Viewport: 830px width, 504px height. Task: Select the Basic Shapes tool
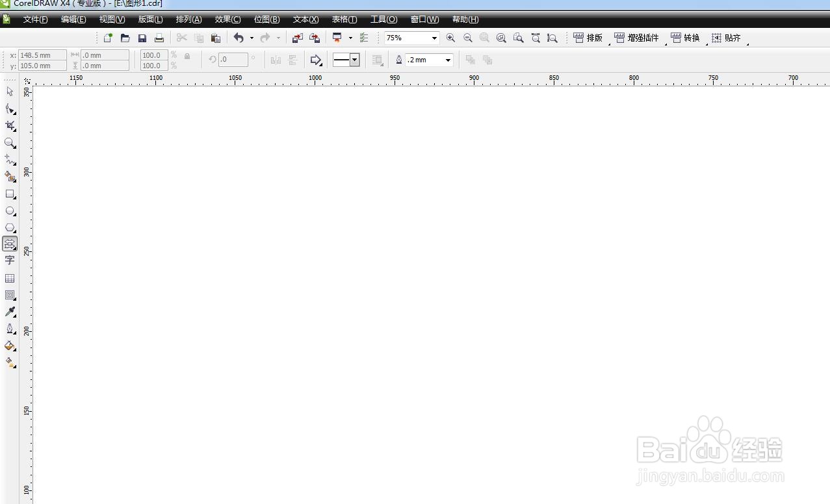[10, 244]
